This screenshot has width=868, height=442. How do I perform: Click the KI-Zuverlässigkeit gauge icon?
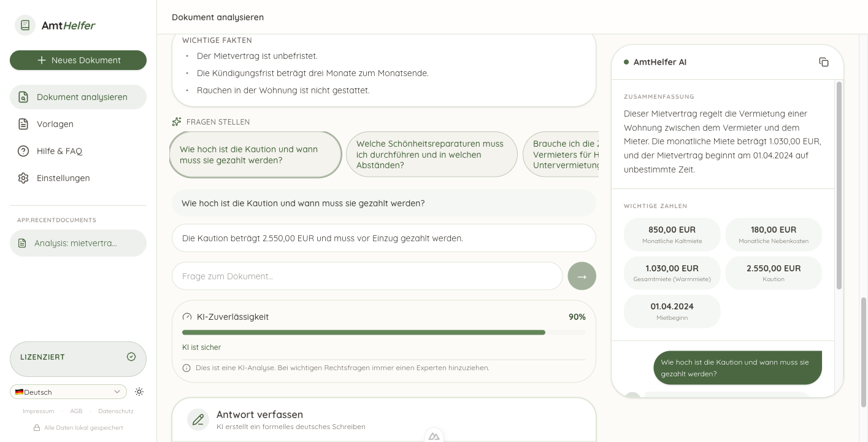pyautogui.click(x=187, y=317)
